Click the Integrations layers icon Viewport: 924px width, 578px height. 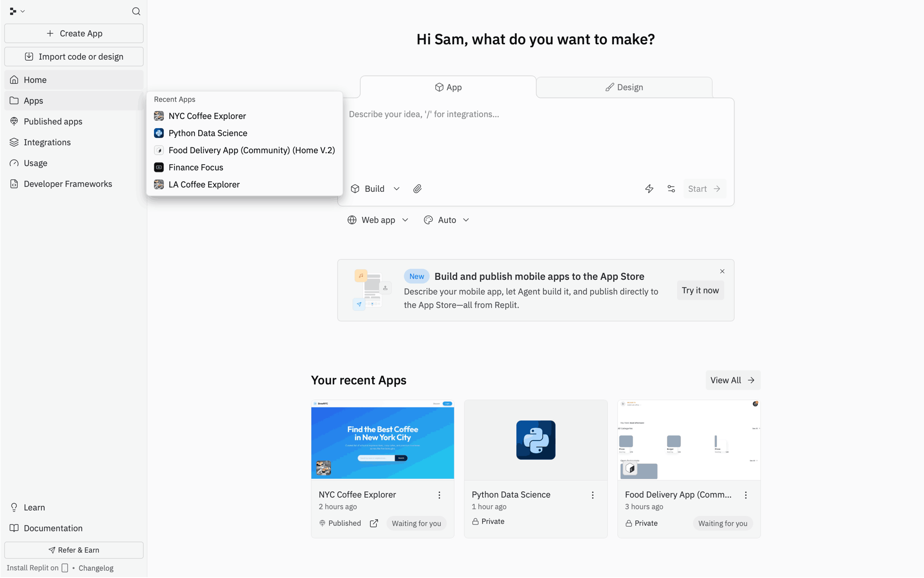click(14, 142)
